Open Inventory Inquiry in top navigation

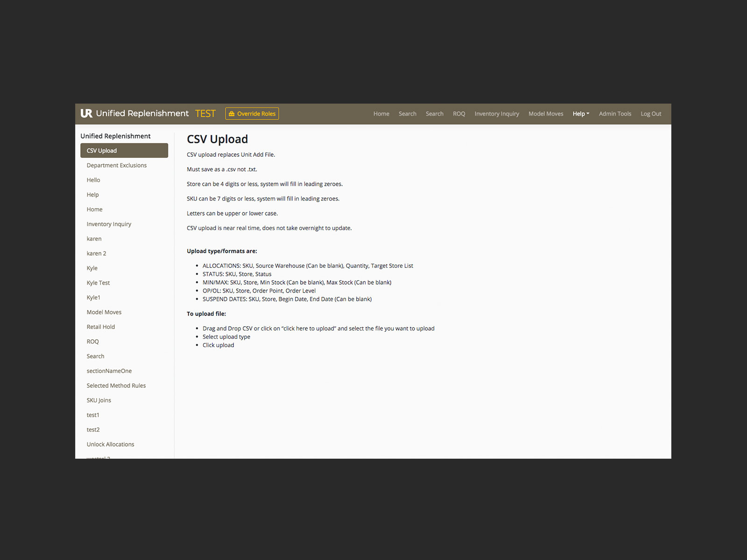click(x=497, y=114)
